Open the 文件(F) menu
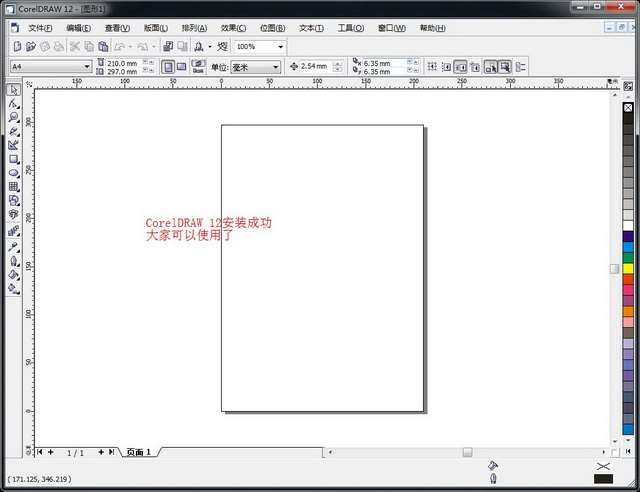The image size is (640, 492). (41, 28)
